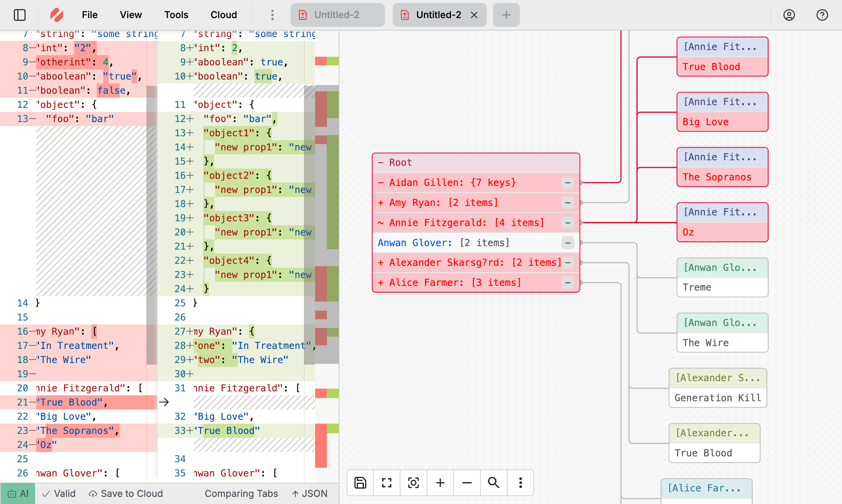Click minus button on Annie Fitzgerald row
The height and width of the screenshot is (504, 842).
568,223
